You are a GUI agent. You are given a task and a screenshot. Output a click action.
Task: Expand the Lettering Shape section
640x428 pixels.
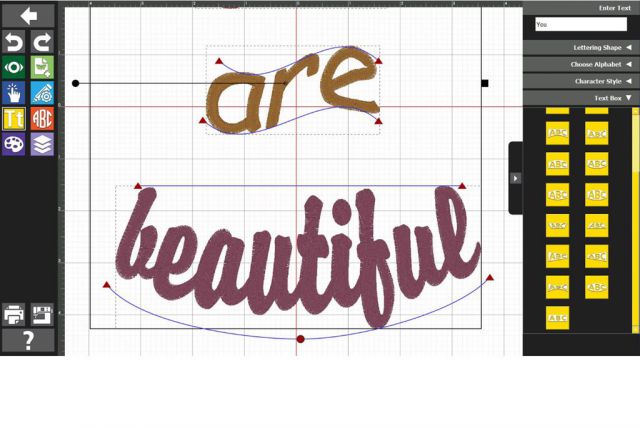coord(581,47)
